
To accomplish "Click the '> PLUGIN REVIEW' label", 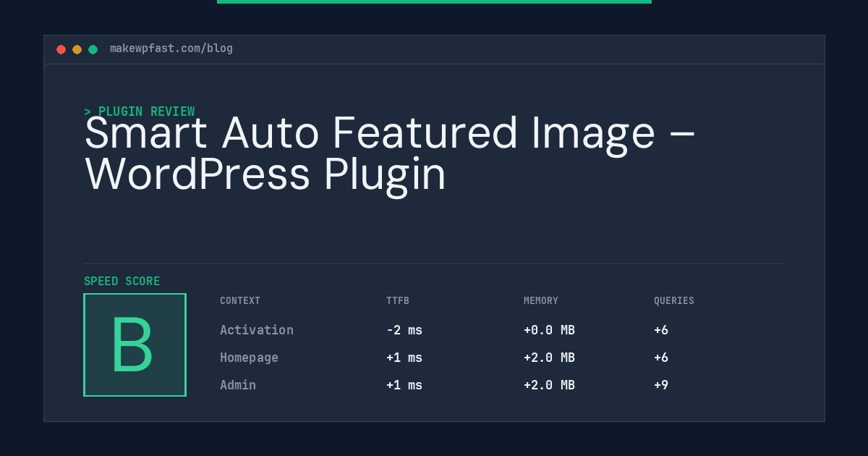I will (x=140, y=111).
